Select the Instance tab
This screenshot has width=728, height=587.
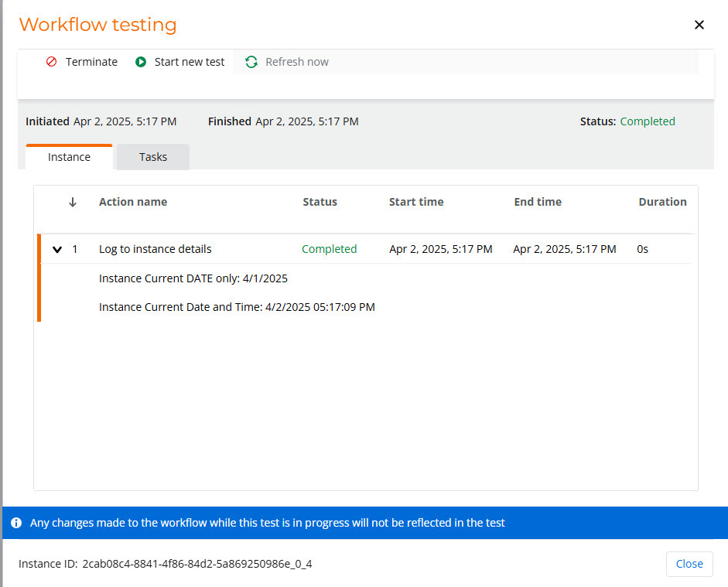pos(69,157)
